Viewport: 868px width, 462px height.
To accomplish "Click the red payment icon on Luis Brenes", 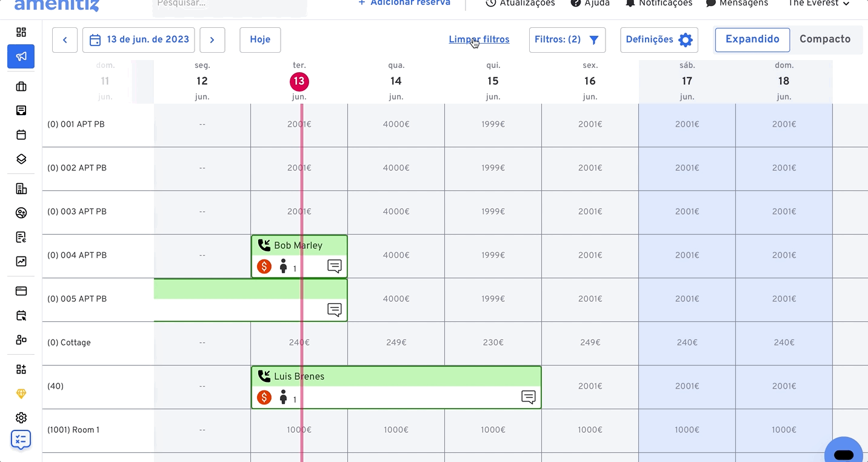I will (x=264, y=398).
